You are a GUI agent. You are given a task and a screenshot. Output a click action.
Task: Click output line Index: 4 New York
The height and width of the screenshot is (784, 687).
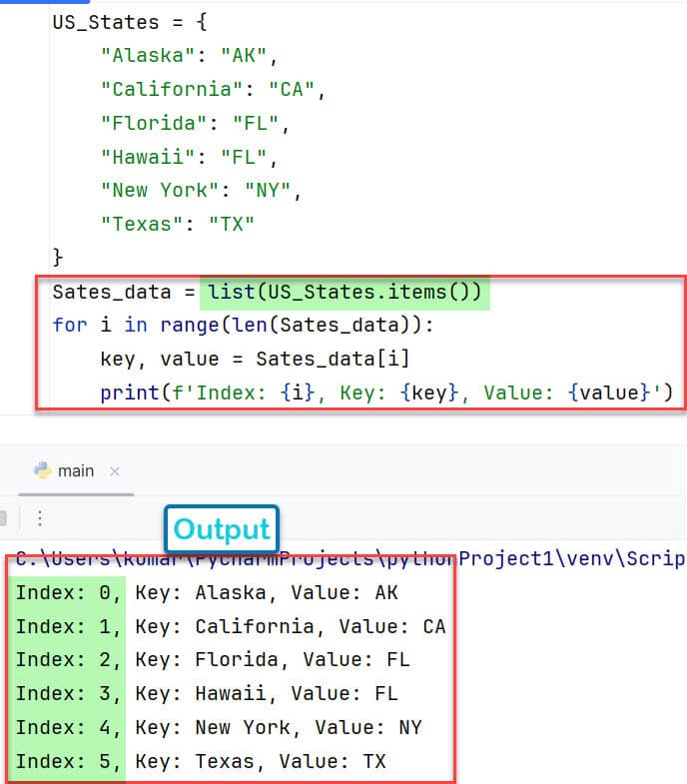(x=219, y=727)
